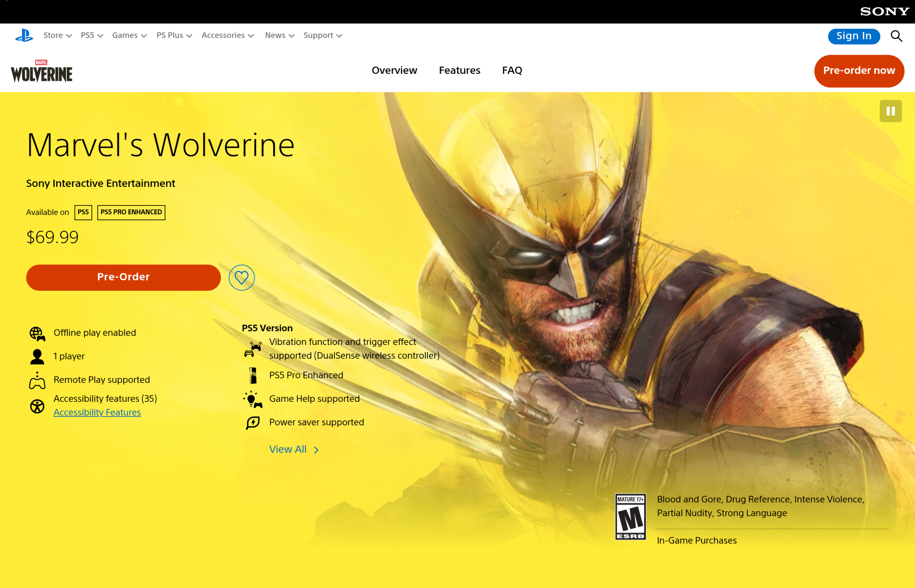Screen dimensions: 915x588
Task: Expand the Support dropdown menu
Action: (x=322, y=35)
